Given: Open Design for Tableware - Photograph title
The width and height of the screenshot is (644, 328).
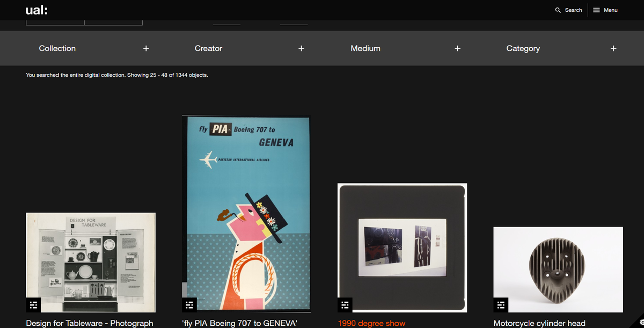Looking at the screenshot, I should click(90, 323).
